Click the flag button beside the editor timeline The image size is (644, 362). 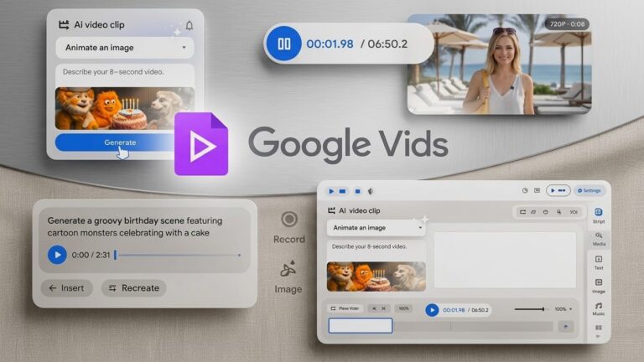566,326
